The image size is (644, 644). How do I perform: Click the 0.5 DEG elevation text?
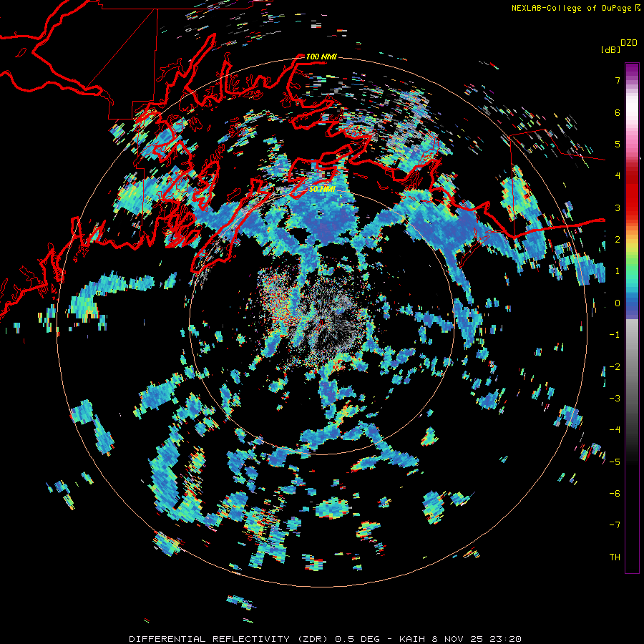[x=360, y=639]
